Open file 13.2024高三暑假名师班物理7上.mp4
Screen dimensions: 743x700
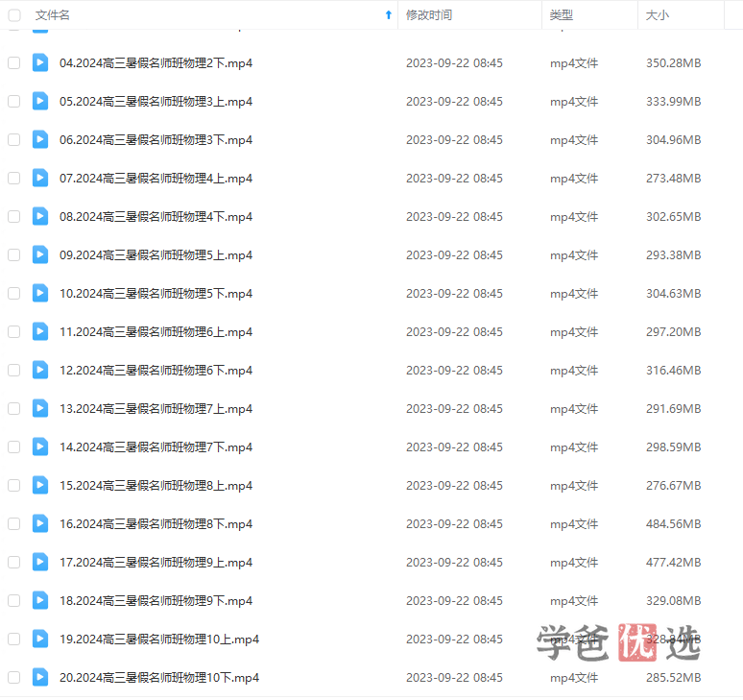(x=156, y=408)
